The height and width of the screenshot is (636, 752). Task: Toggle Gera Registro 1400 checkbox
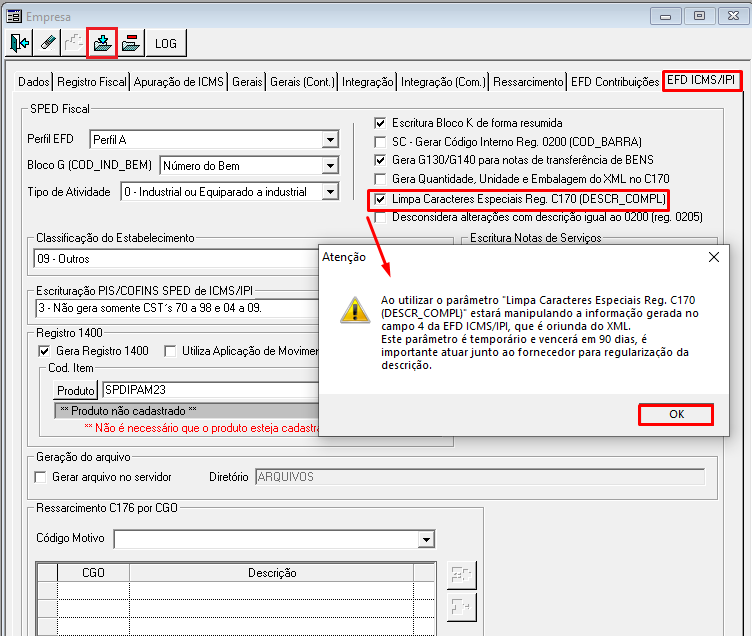(x=44, y=351)
